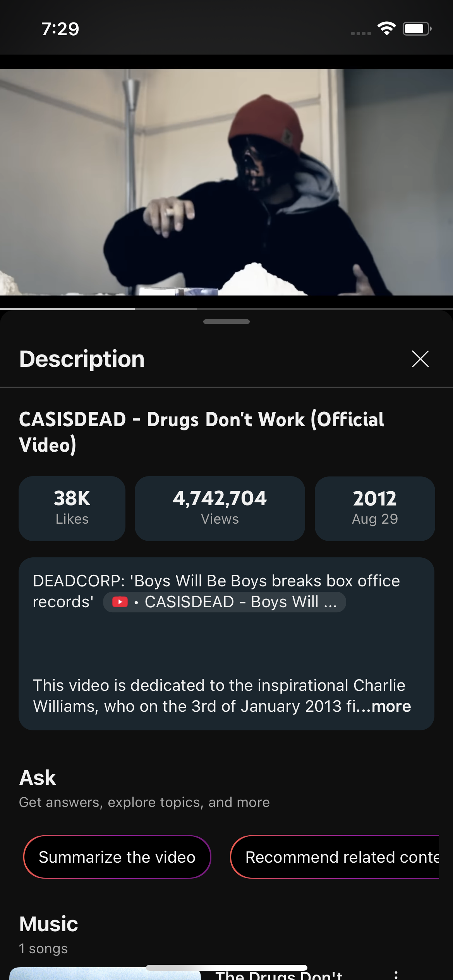Seek using the video progress bar

[x=226, y=308]
